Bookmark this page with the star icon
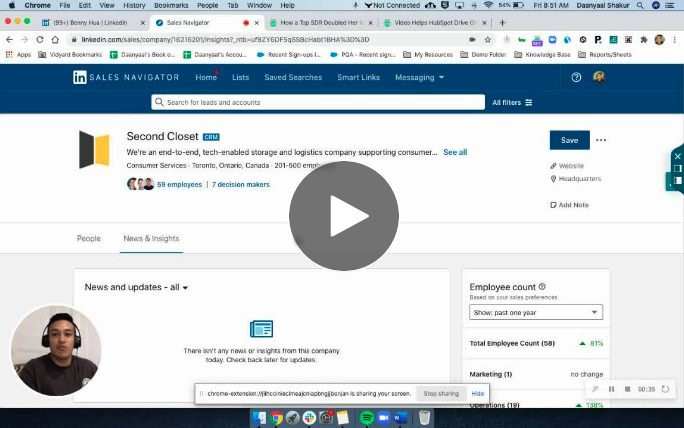Viewport: 684px width, 428px height. point(488,40)
